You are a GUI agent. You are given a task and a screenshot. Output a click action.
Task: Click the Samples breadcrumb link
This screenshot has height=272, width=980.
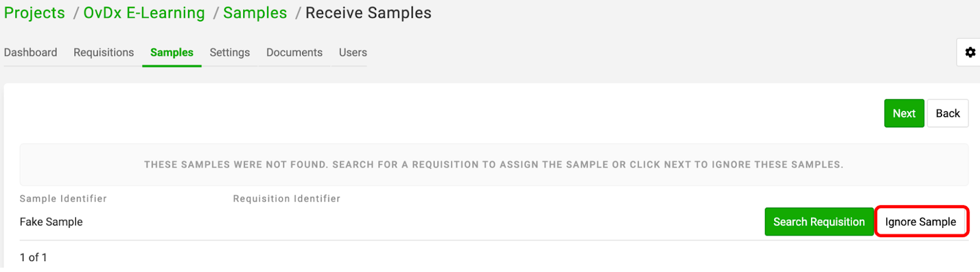(x=255, y=13)
